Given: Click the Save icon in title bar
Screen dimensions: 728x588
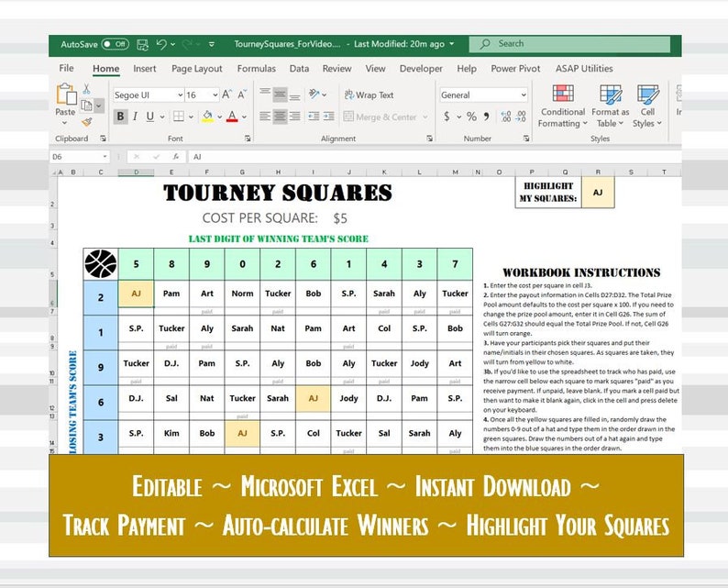Looking at the screenshot, I should [x=142, y=45].
